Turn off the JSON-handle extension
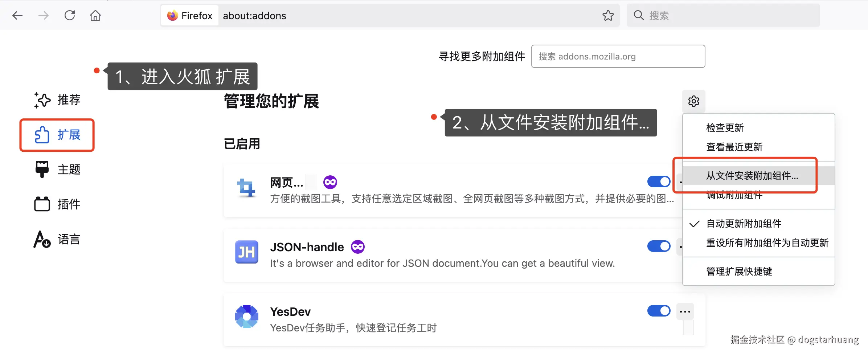The width and height of the screenshot is (868, 355). pos(659,246)
